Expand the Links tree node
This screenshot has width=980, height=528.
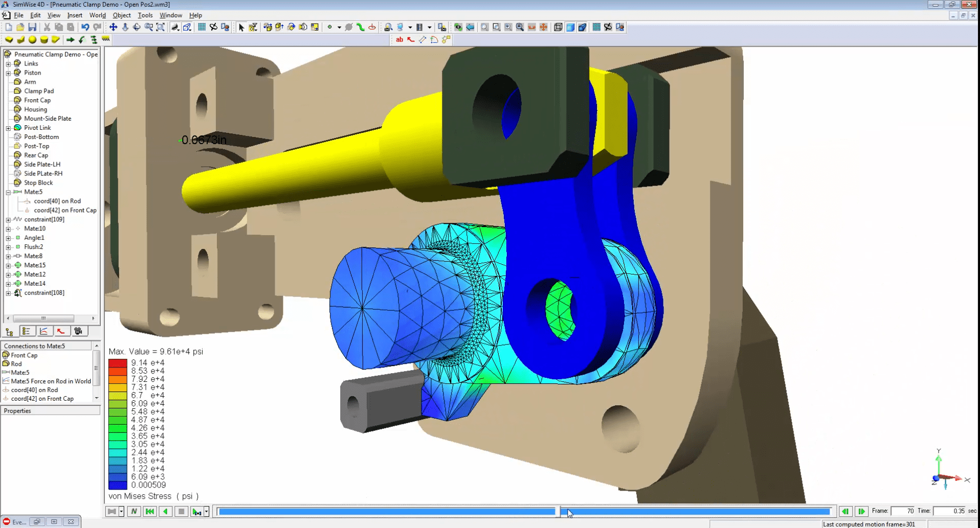8,64
